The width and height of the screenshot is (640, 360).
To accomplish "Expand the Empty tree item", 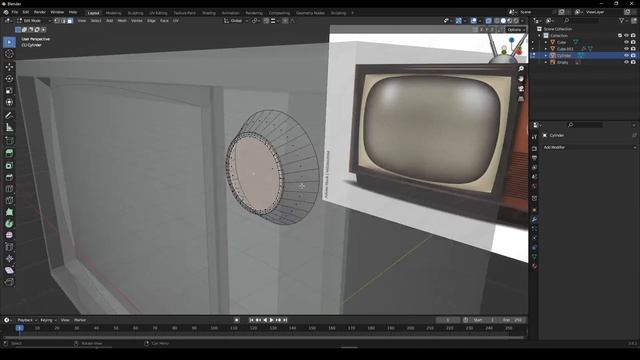I will [546, 62].
